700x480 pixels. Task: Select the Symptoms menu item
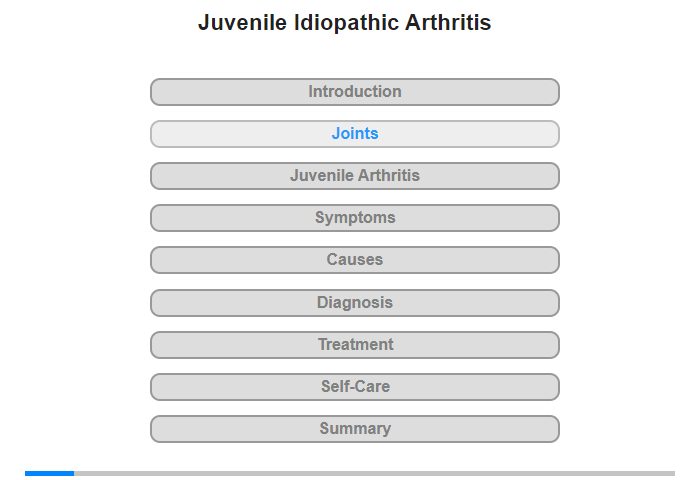coord(354,218)
